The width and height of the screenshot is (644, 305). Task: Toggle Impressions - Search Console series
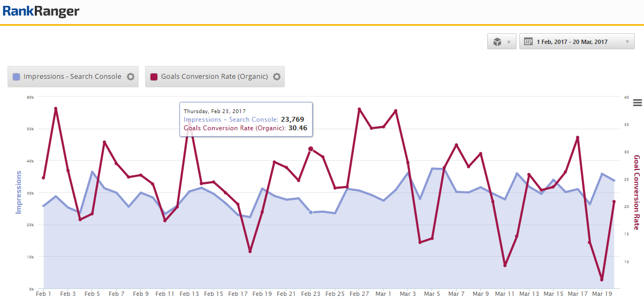tap(72, 77)
